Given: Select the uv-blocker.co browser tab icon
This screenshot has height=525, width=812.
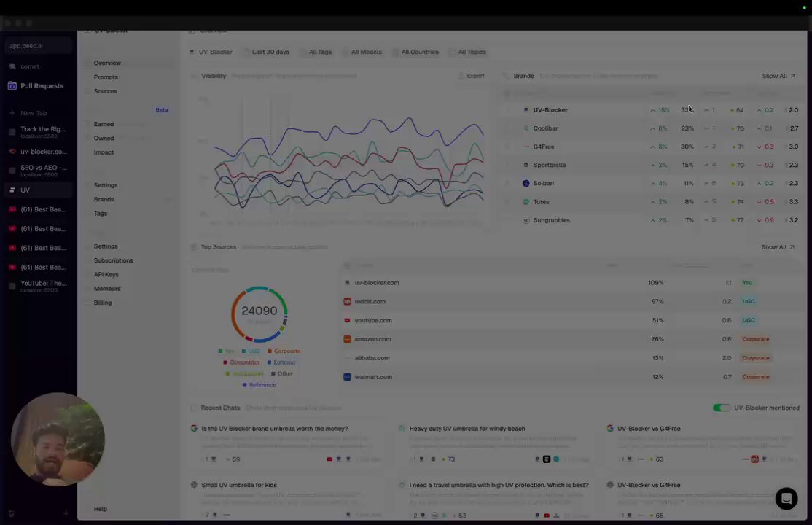Looking at the screenshot, I should click(x=12, y=152).
